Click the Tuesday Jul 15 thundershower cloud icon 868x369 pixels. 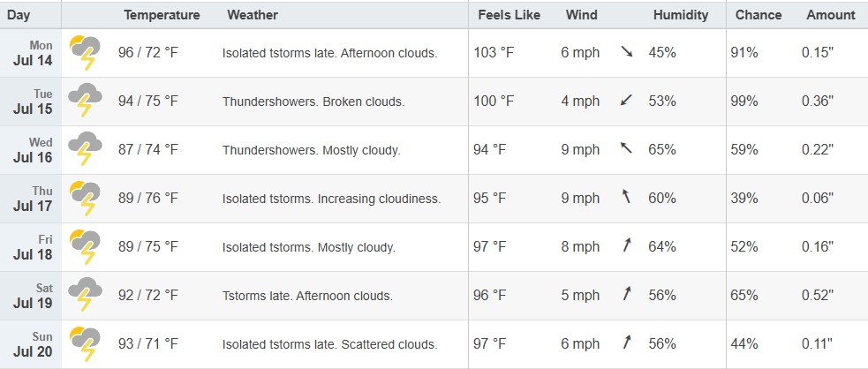[86, 101]
